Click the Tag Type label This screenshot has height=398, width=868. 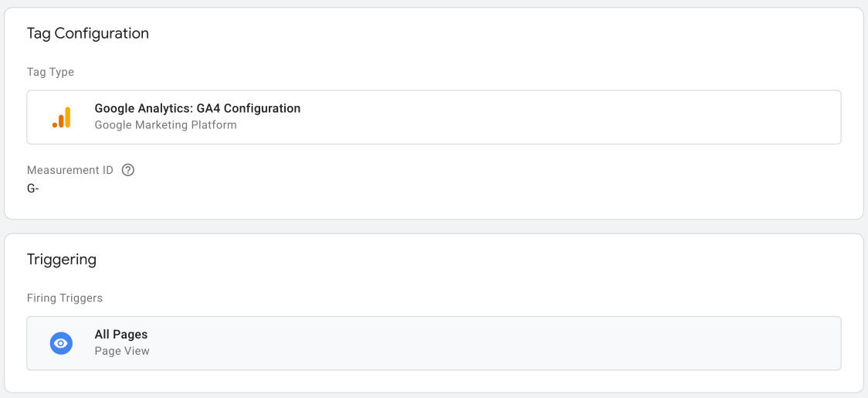pos(50,72)
